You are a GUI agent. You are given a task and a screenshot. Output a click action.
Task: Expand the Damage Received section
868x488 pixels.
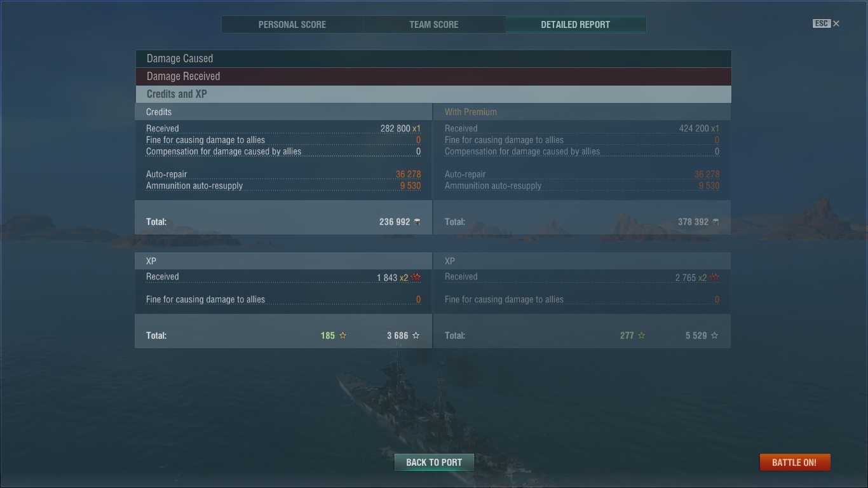pyautogui.click(x=433, y=76)
